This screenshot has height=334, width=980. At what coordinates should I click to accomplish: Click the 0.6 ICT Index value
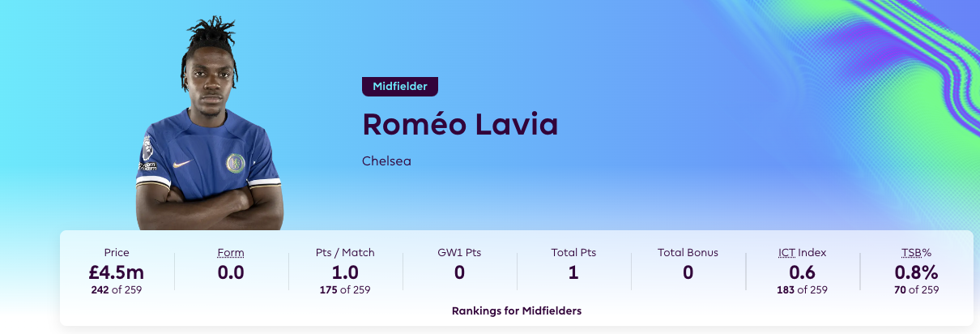click(802, 272)
